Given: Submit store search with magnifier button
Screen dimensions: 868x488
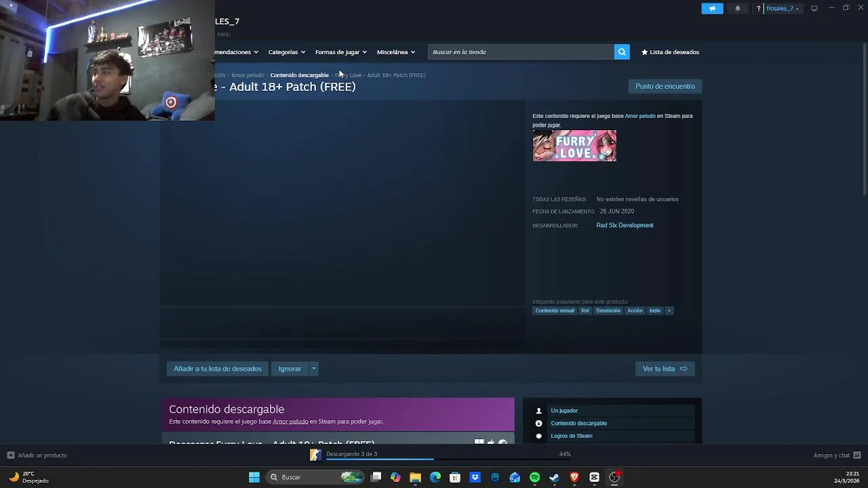Looking at the screenshot, I should pos(622,52).
